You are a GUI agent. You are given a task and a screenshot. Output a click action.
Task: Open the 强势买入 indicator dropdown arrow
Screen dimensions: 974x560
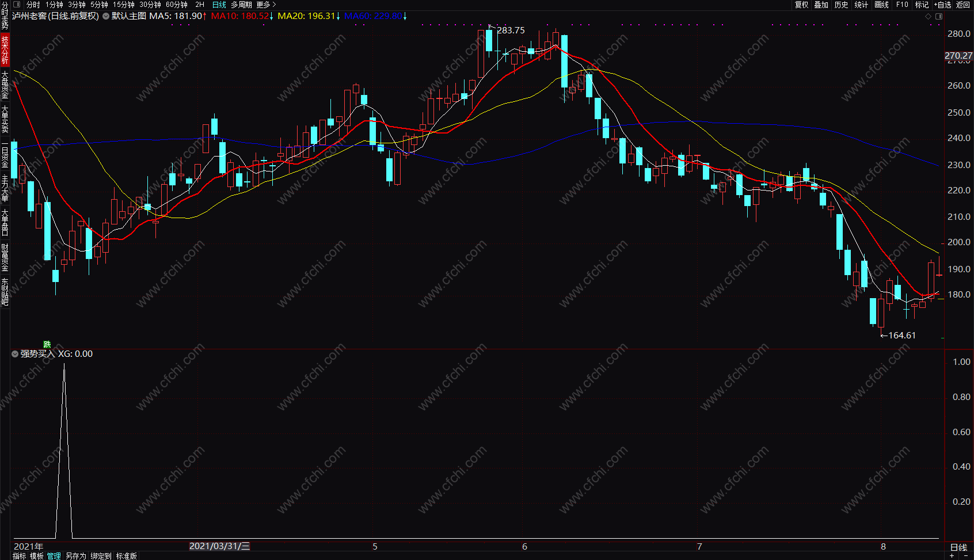click(x=15, y=354)
